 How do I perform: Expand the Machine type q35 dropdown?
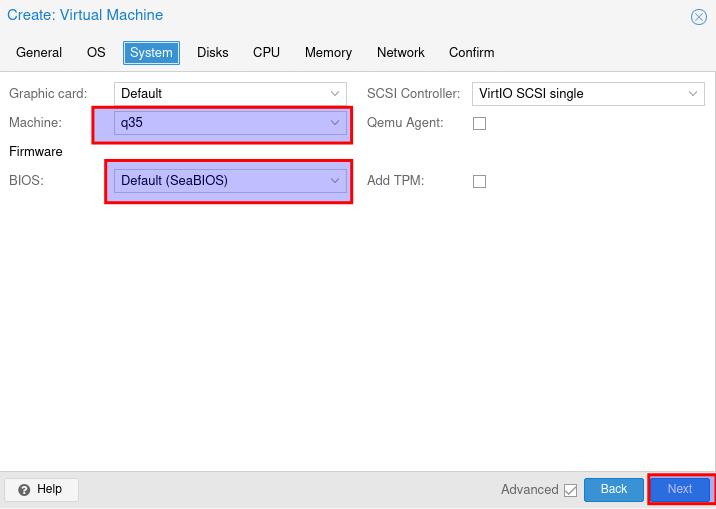[335, 123]
